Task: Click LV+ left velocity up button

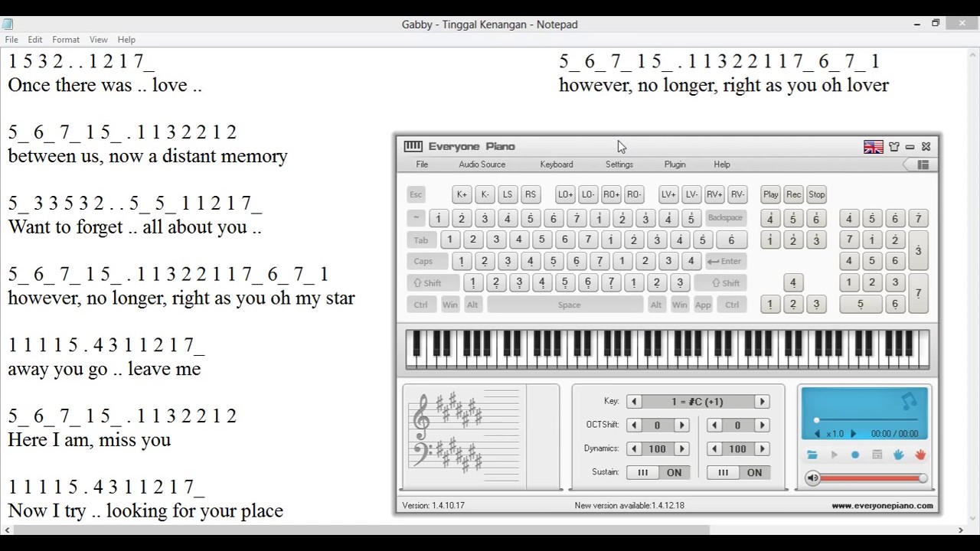Action: tap(668, 194)
